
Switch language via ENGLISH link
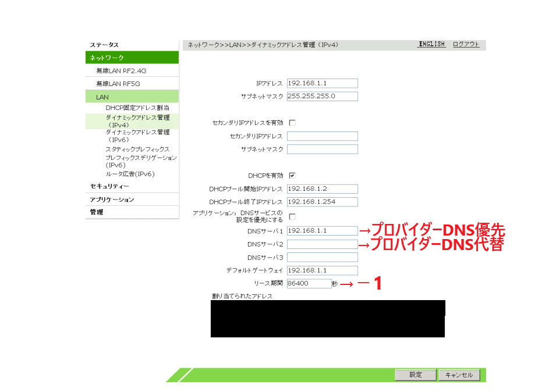[x=432, y=44]
